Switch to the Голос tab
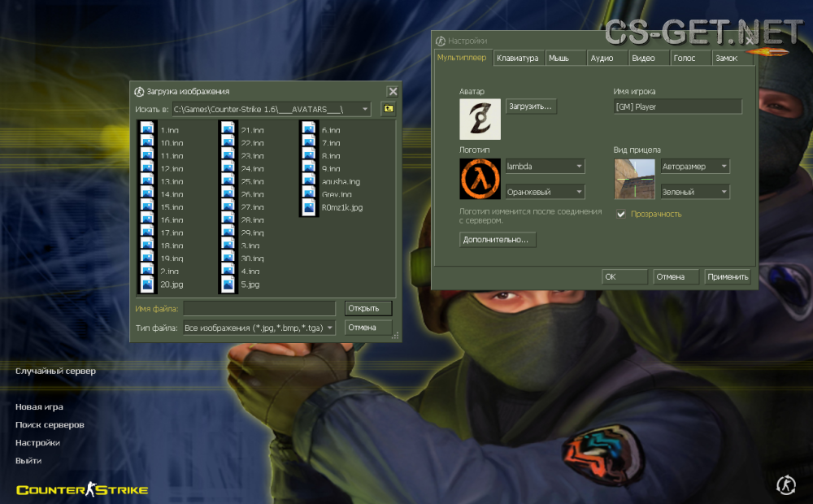813x504 pixels. 690,58
